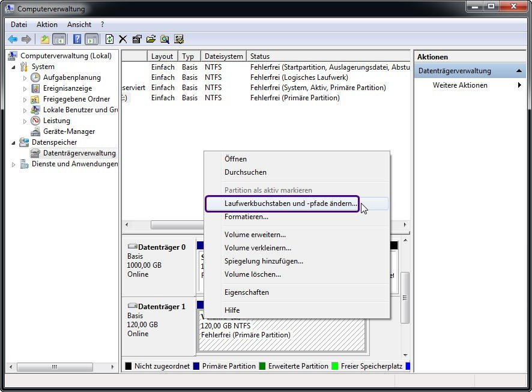532x392 pixels.
Task: Expand Dienste und Anwendungen node
Action: pos(13,164)
